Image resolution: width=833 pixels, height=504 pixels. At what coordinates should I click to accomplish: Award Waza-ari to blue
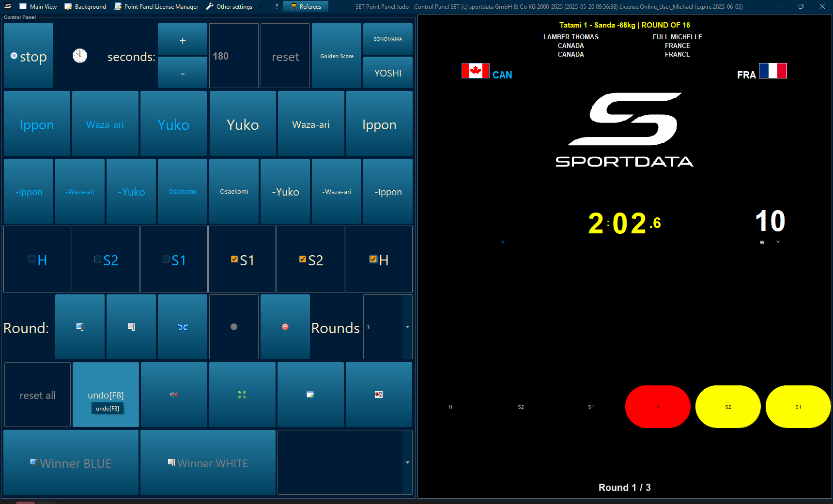click(x=105, y=123)
